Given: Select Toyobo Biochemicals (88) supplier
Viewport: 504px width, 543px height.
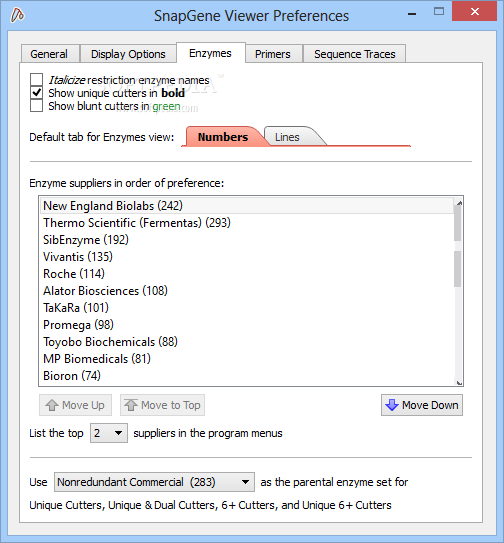Looking at the screenshot, I should (x=247, y=342).
